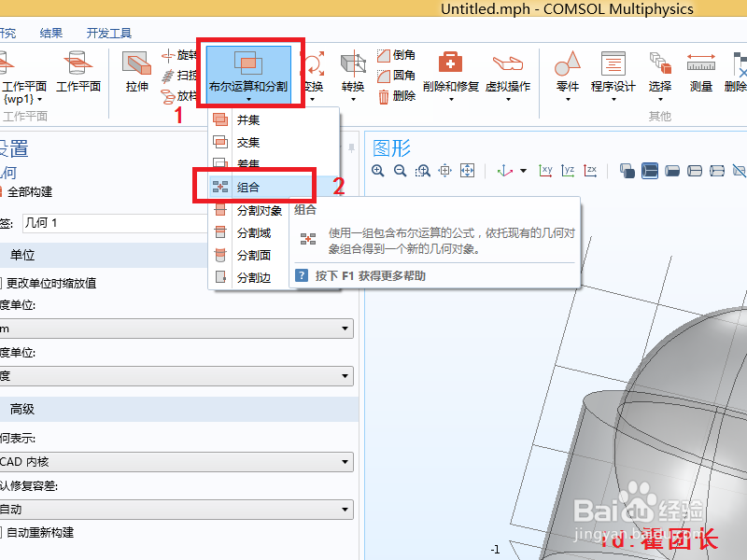Toggle 'Build new operations automatically' (自动重新构建) checkbox
Image resolution: width=747 pixels, height=560 pixels.
(x=1, y=532)
